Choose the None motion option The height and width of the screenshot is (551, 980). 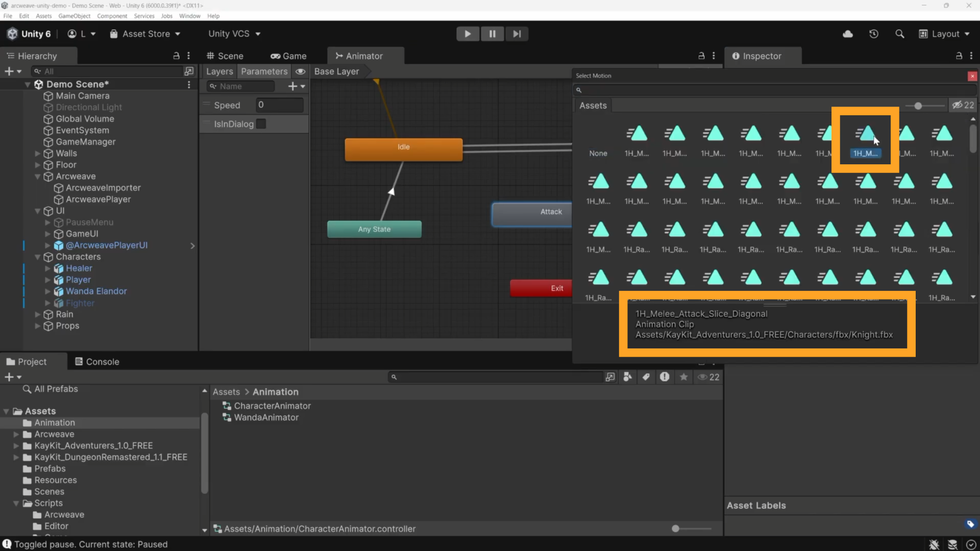tap(598, 153)
